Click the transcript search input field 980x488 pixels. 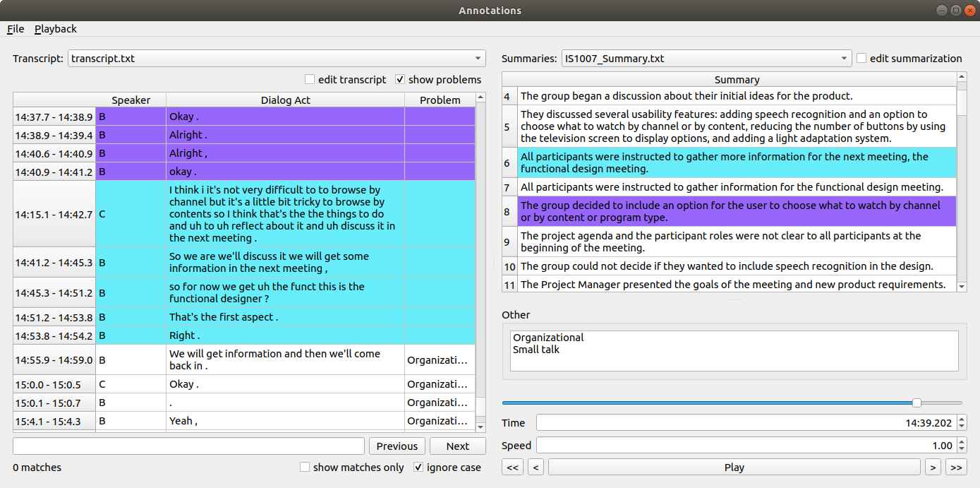188,446
